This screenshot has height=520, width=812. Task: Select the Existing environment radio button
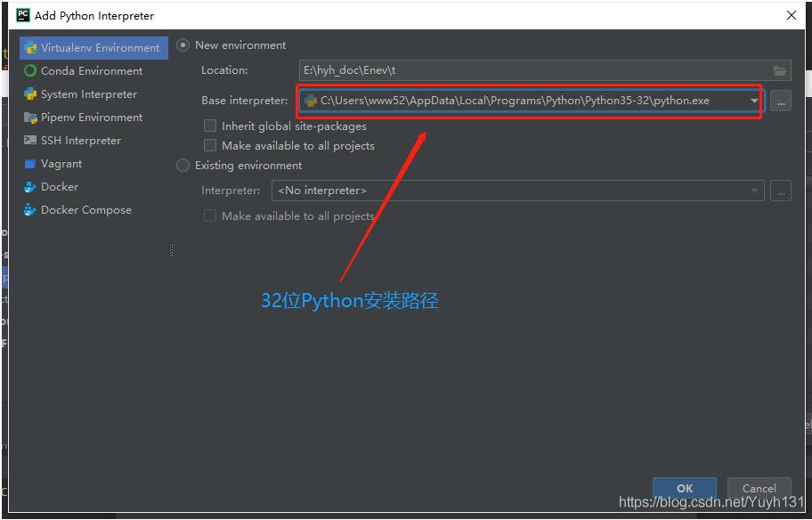[x=183, y=166]
